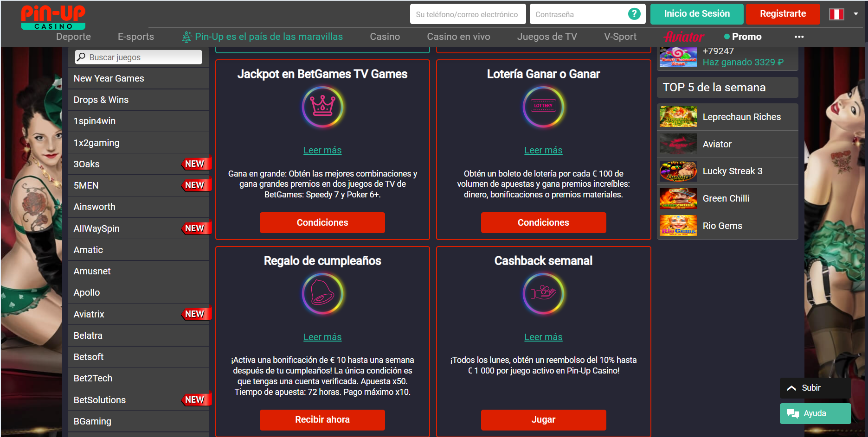Open the V-Sport section

(620, 37)
